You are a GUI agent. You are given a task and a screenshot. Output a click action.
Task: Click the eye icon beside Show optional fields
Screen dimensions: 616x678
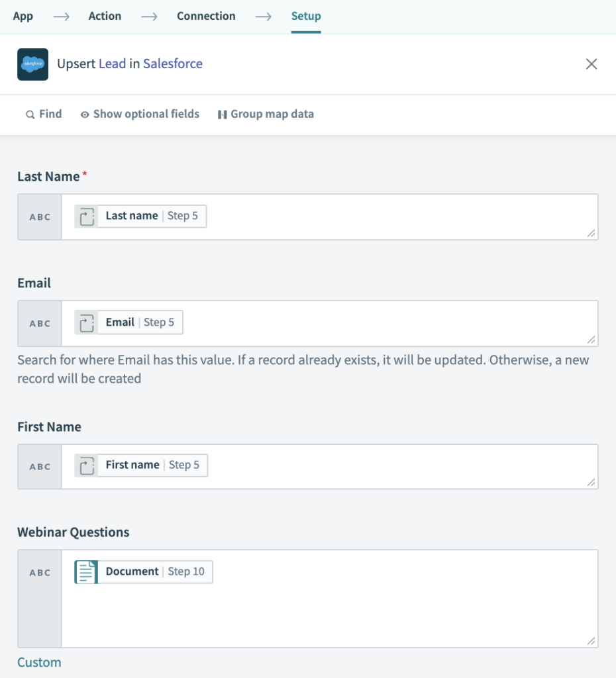coord(85,114)
